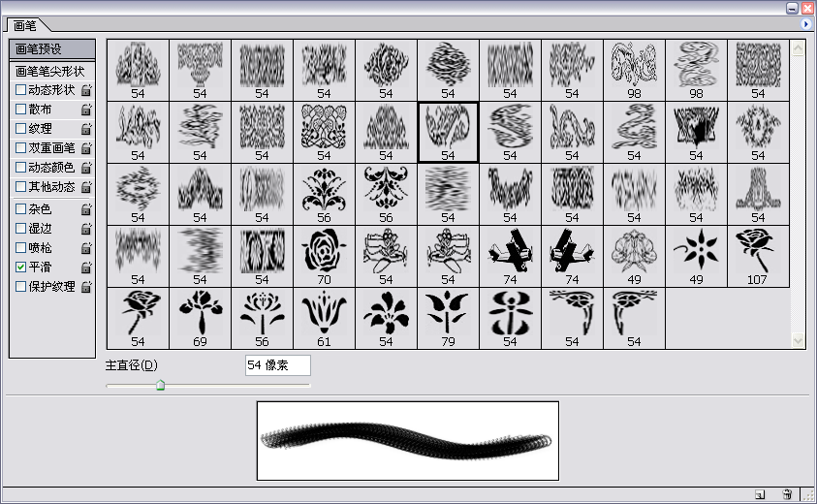Toggle the lock icon beside 湿边
This screenshot has height=504, width=817.
click(86, 229)
